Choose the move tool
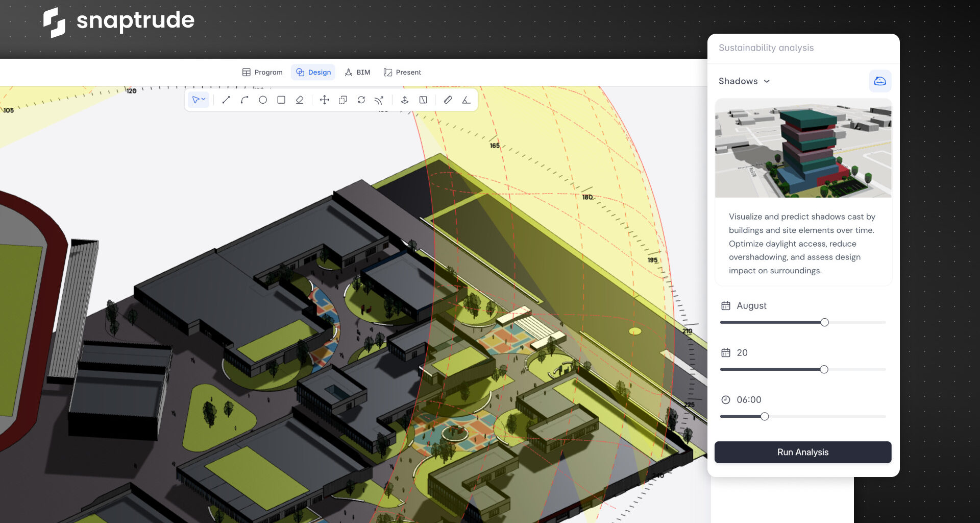Image resolution: width=980 pixels, height=523 pixels. (x=324, y=100)
